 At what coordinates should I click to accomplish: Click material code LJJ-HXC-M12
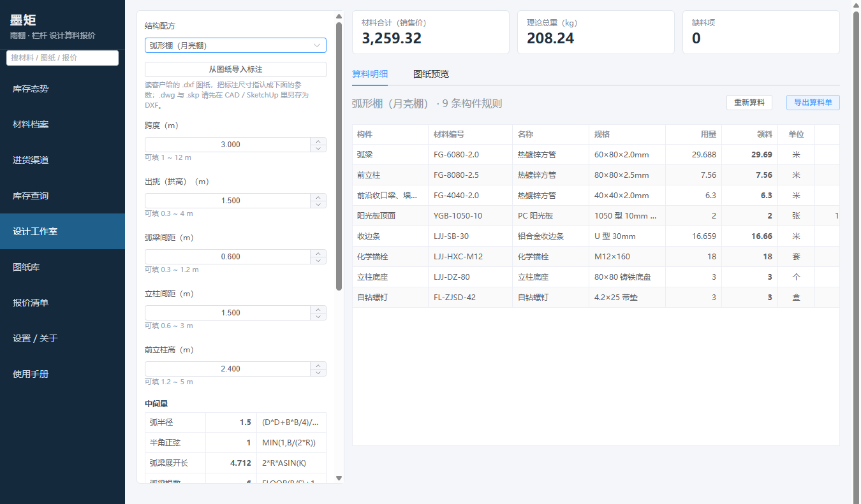tap(458, 257)
